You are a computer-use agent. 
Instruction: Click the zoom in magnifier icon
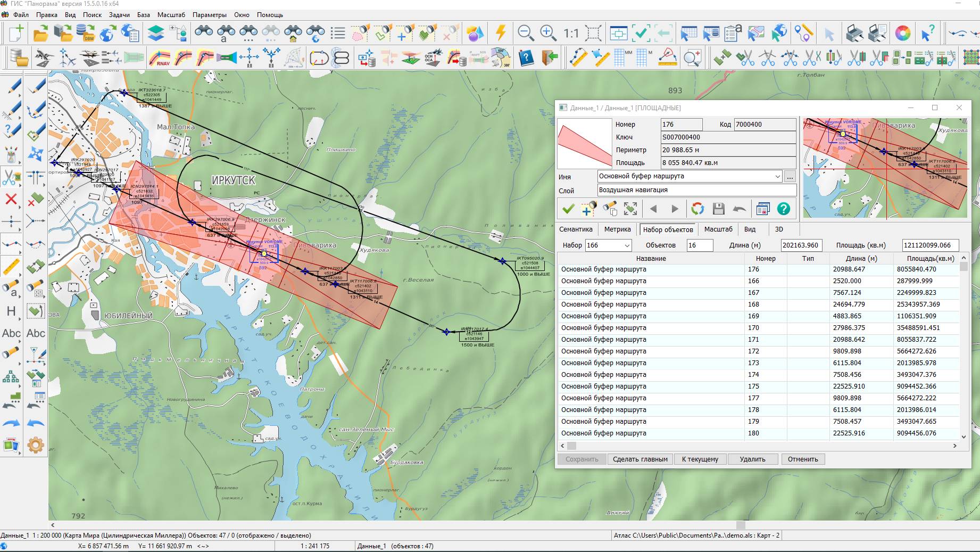[x=548, y=33]
